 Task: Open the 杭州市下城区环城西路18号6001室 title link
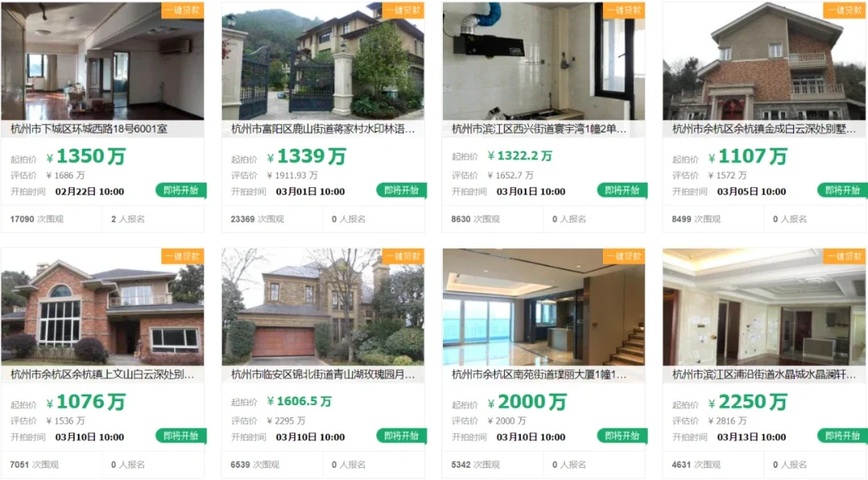[x=88, y=129]
